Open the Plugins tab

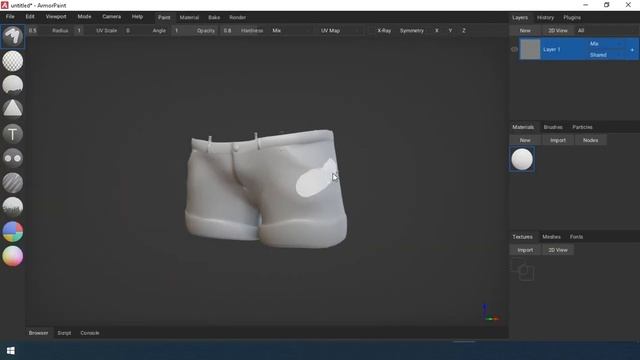coord(572,18)
